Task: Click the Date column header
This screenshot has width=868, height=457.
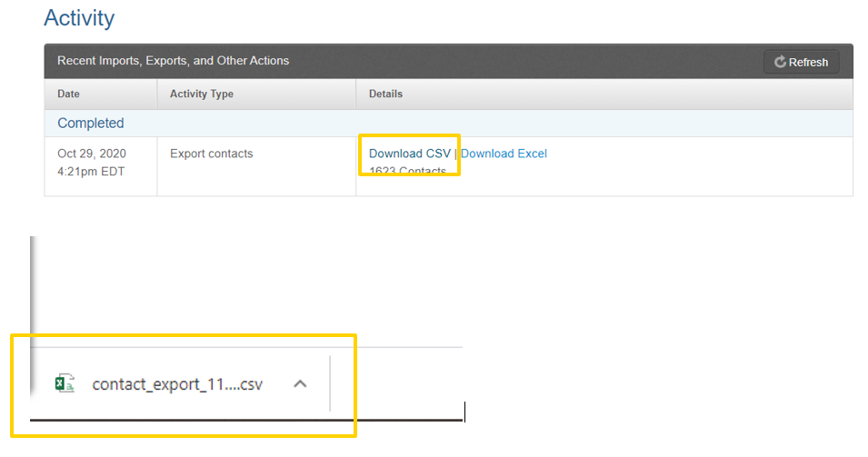Action: [68, 94]
